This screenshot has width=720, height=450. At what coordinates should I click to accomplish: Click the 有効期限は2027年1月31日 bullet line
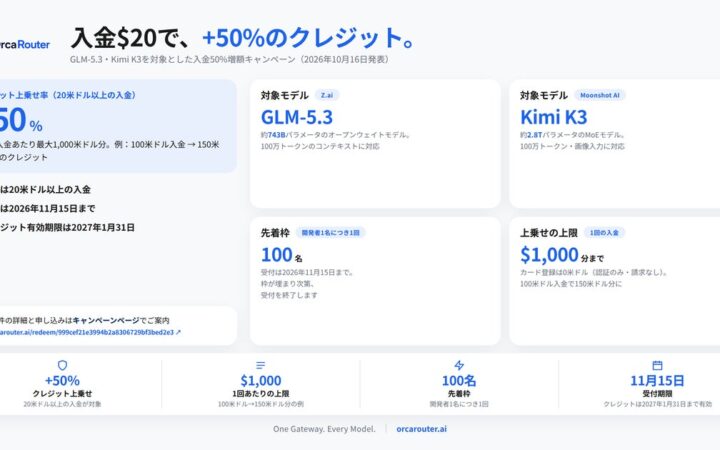pyautogui.click(x=68, y=227)
